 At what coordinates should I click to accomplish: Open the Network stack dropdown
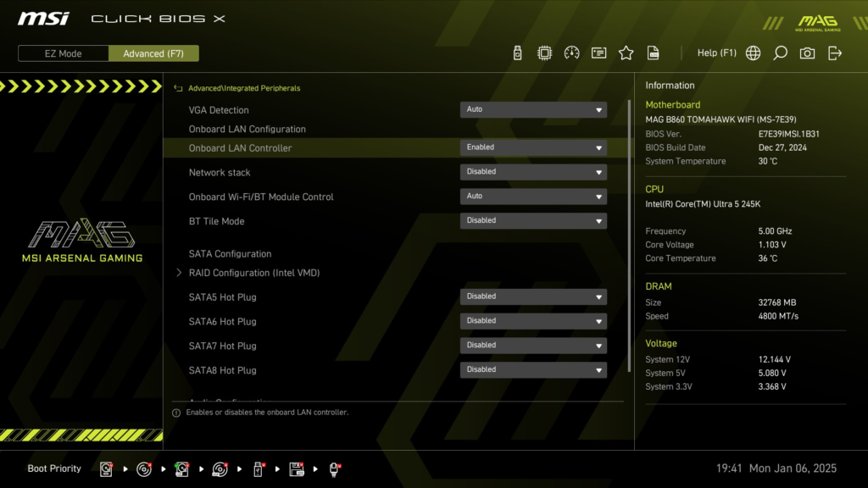pyautogui.click(x=533, y=171)
